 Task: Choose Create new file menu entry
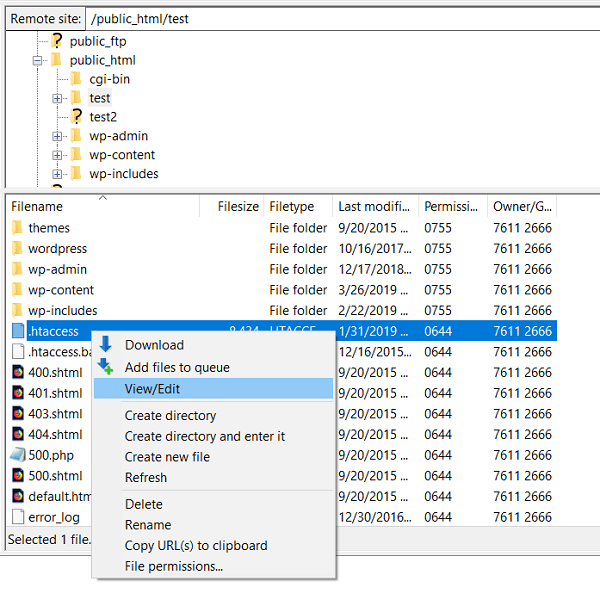pos(213,457)
